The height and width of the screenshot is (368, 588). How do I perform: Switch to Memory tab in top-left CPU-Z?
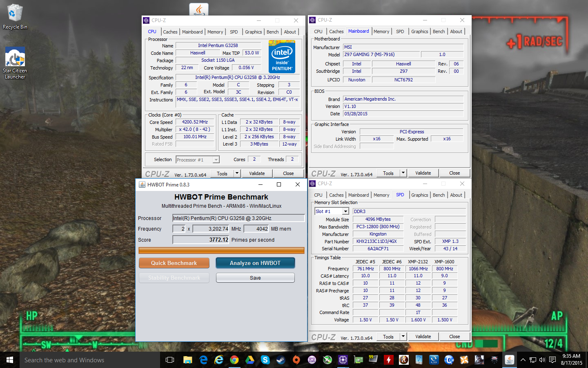click(215, 32)
